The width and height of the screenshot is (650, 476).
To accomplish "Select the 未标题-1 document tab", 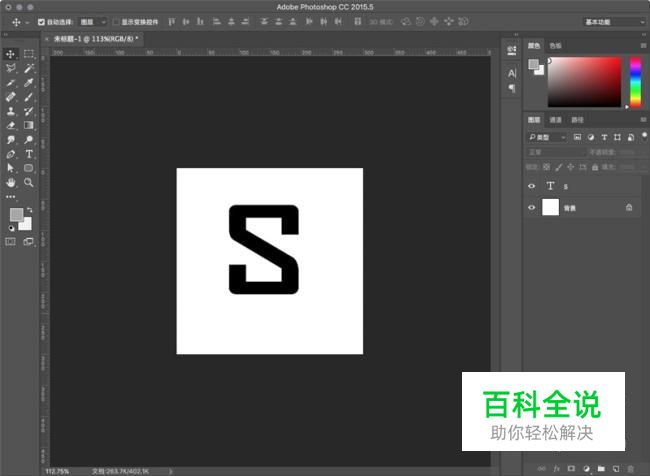I will tap(96, 39).
